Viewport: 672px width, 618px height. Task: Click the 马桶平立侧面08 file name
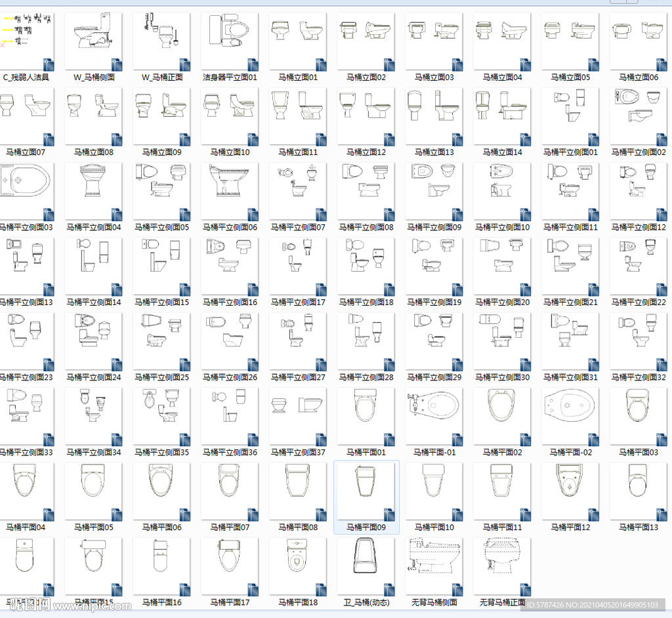pos(366,227)
